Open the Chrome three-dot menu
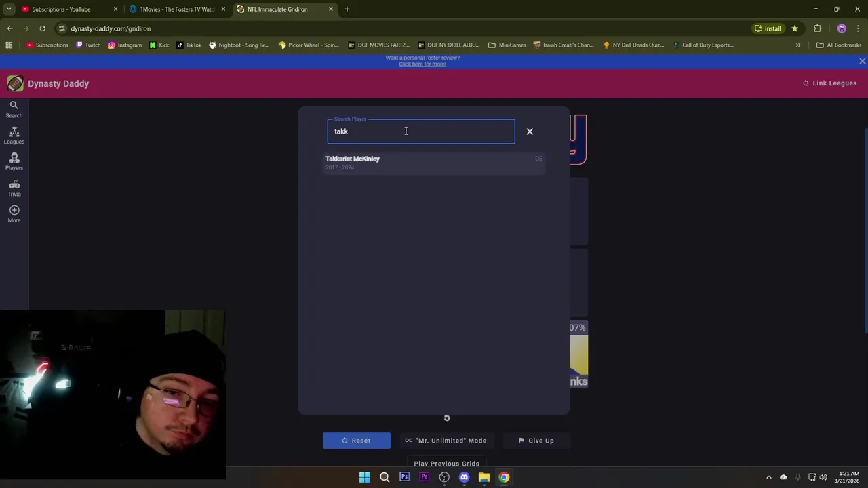The image size is (868, 488). (x=858, y=28)
